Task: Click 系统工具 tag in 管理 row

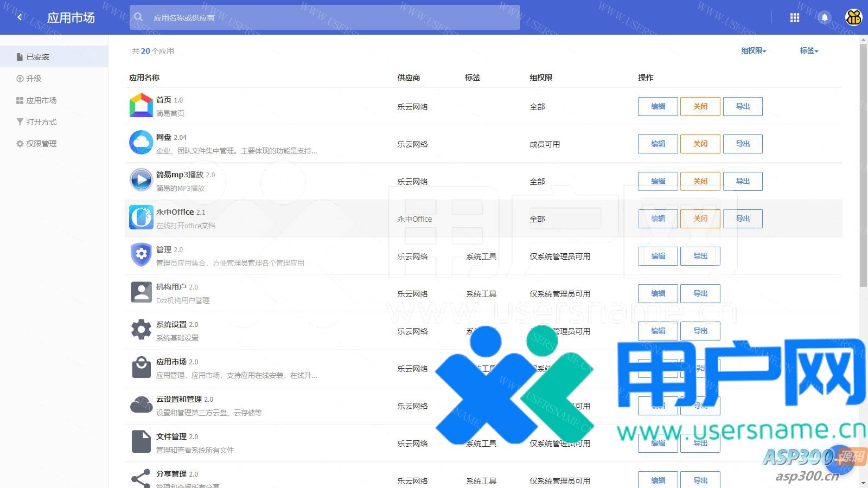Action: pyautogui.click(x=481, y=256)
